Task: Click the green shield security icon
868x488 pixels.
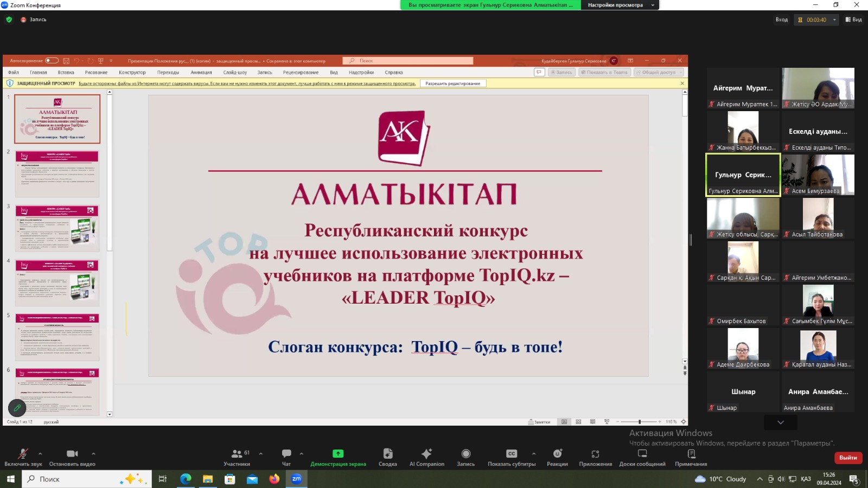Action: (x=9, y=20)
